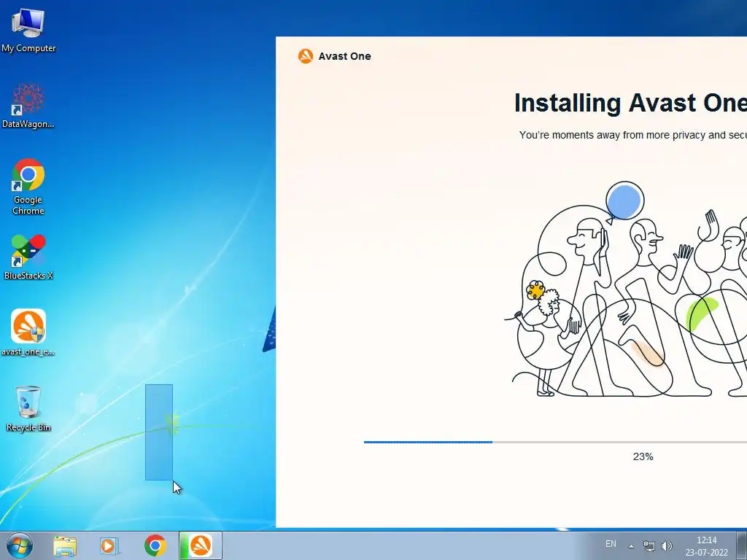
Task: Open the EN language indicator
Action: pyautogui.click(x=611, y=544)
